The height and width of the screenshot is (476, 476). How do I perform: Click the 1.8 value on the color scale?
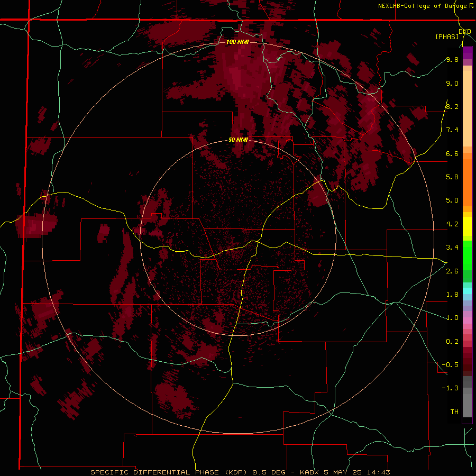[x=452, y=294]
